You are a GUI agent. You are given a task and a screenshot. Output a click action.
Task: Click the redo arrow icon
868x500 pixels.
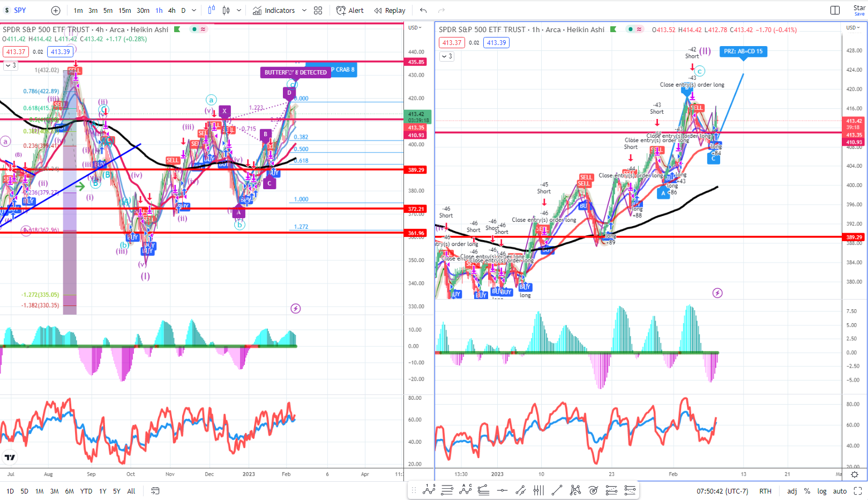(x=442, y=10)
